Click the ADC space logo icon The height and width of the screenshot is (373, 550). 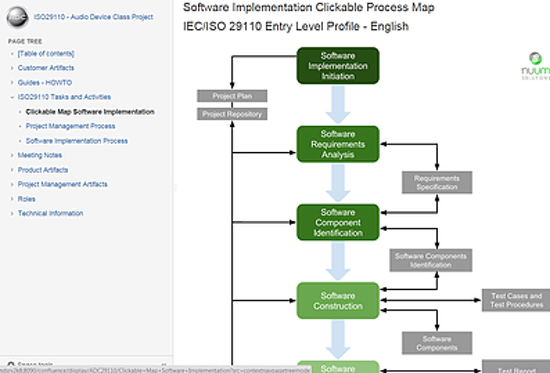point(18,17)
